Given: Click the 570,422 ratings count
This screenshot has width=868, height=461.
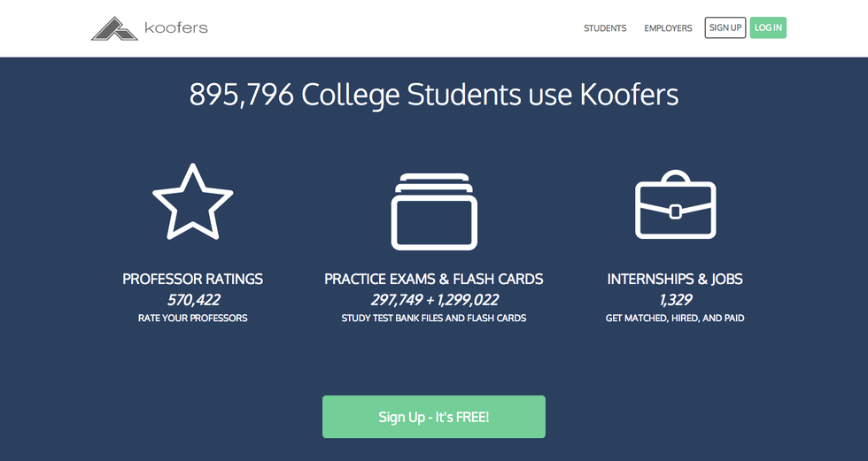Looking at the screenshot, I should (192, 300).
